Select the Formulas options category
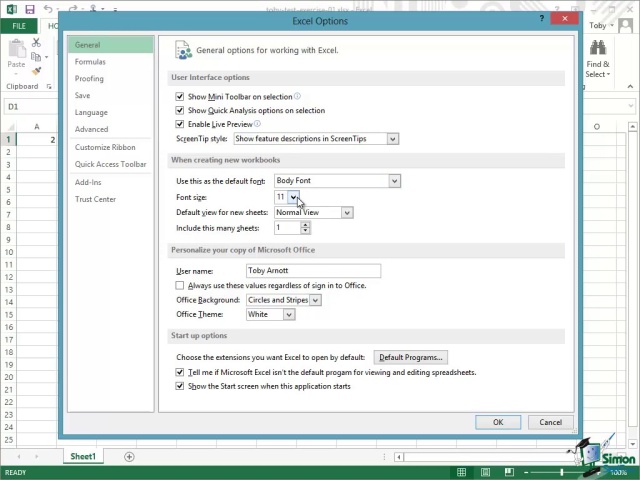 tap(111, 62)
